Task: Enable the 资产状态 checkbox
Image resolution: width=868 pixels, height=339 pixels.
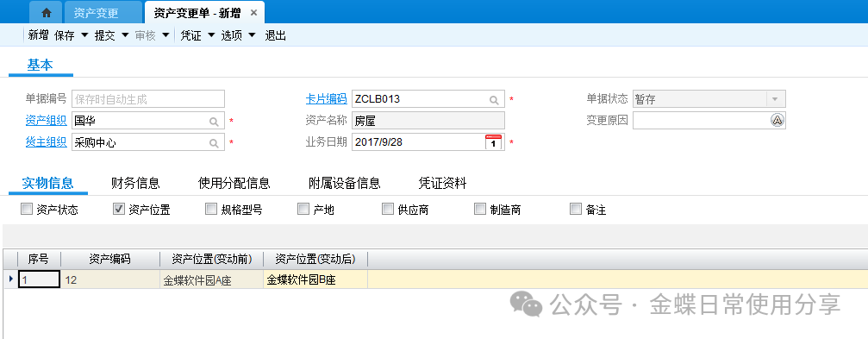Action: click(26, 209)
